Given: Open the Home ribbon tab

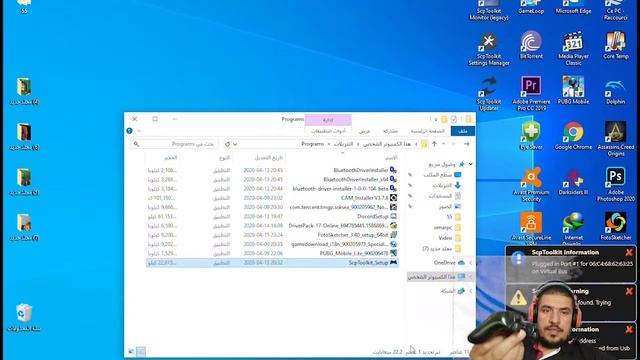Looking at the screenshot, I should coord(427,131).
